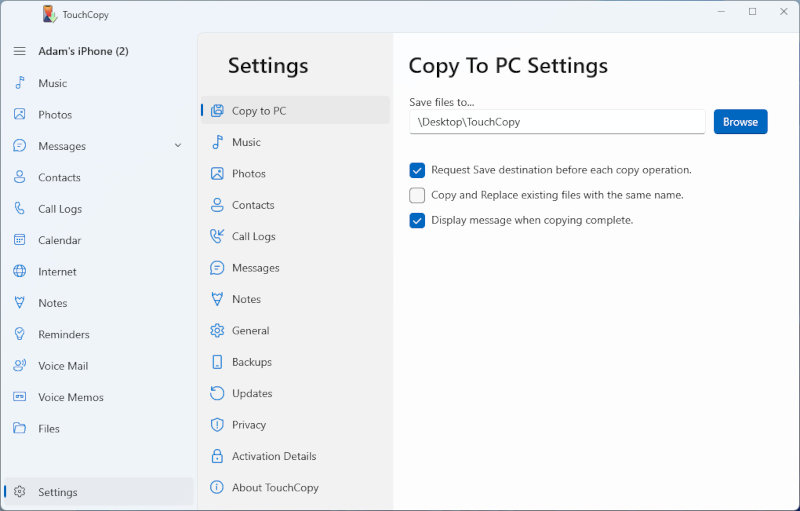Open Photos label in the Settings menu
The image size is (800, 511).
click(x=249, y=173)
